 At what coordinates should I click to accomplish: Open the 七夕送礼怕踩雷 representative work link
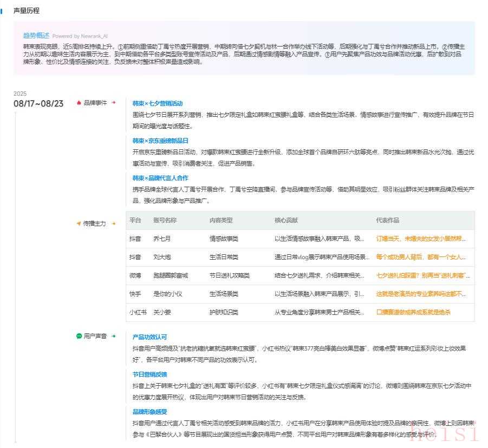point(421,275)
